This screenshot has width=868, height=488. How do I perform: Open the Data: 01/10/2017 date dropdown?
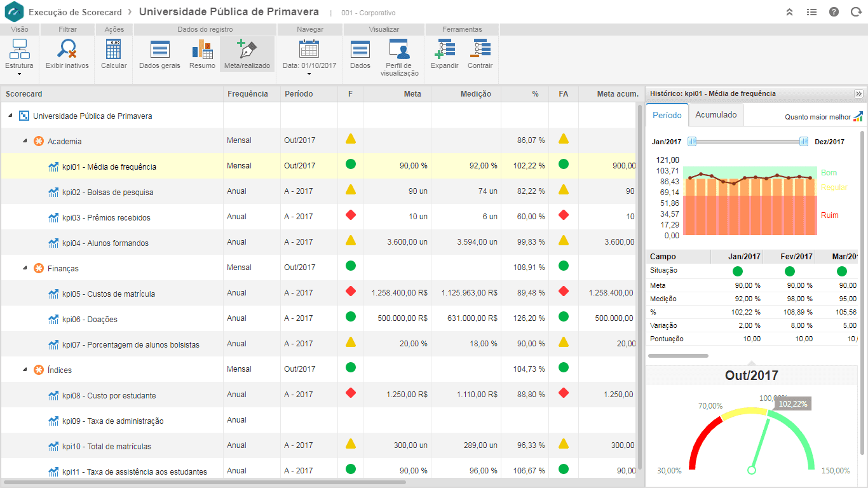[309, 57]
